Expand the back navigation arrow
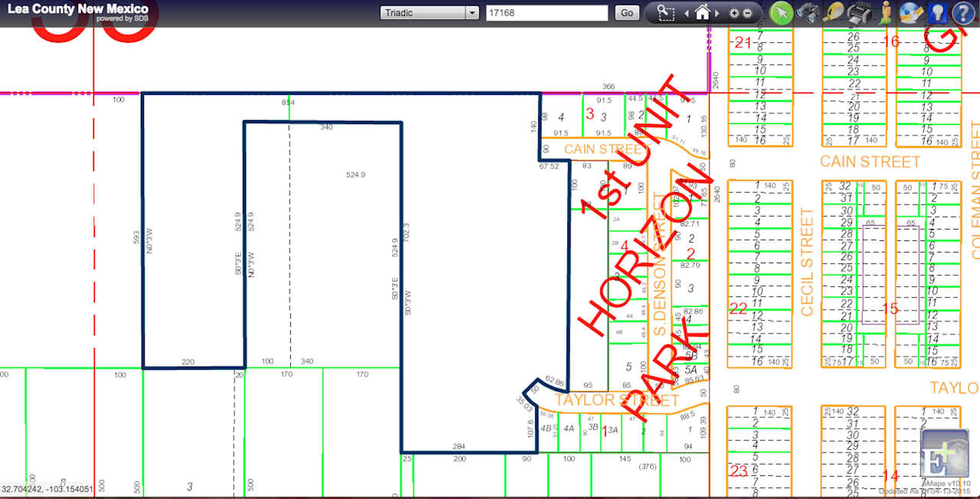The height and width of the screenshot is (499, 980). (685, 13)
